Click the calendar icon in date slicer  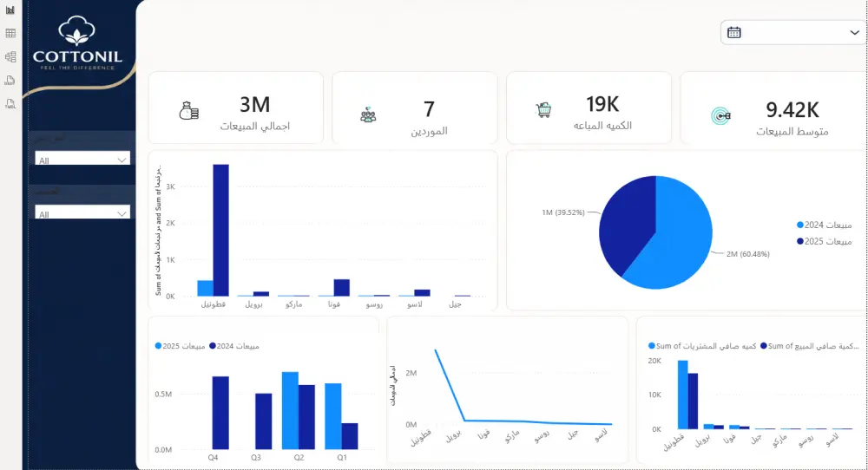tap(734, 33)
